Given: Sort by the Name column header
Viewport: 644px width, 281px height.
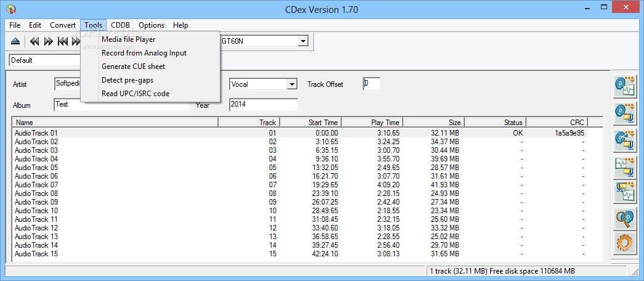Looking at the screenshot, I should [x=115, y=123].
